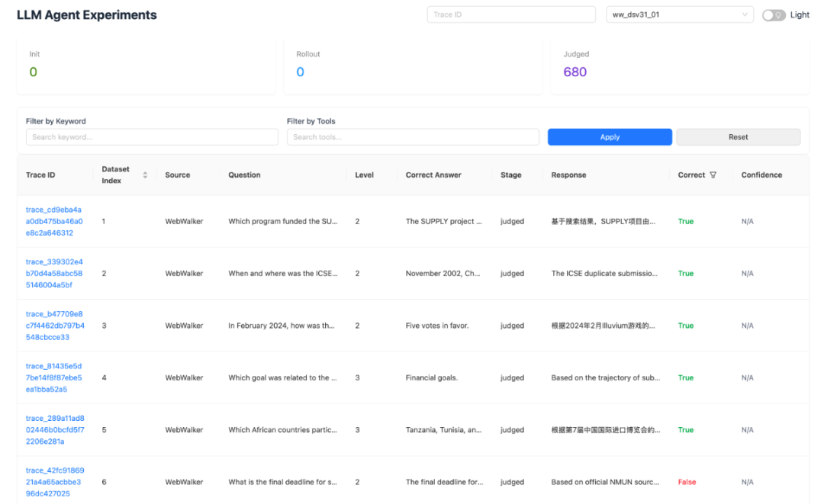Screen dimensions: 824x504
Task: Click answer 'Five votes in favor.'
Action: pos(437,326)
